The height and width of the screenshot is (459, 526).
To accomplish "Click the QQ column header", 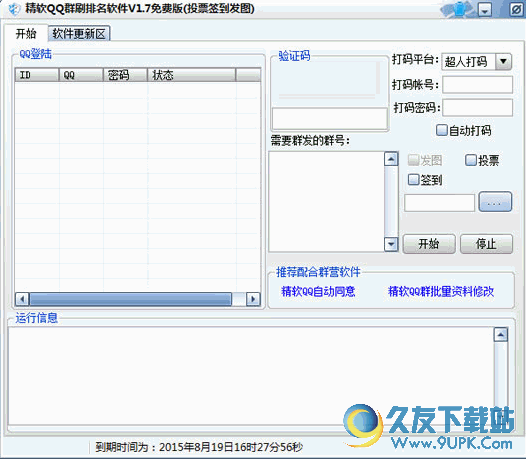I will tap(81, 75).
